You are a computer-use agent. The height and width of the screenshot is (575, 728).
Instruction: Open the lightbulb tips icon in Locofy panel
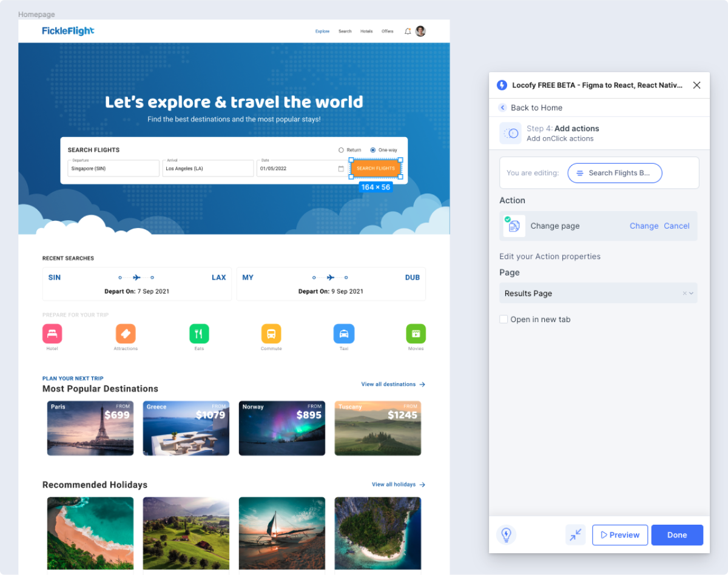coord(507,534)
